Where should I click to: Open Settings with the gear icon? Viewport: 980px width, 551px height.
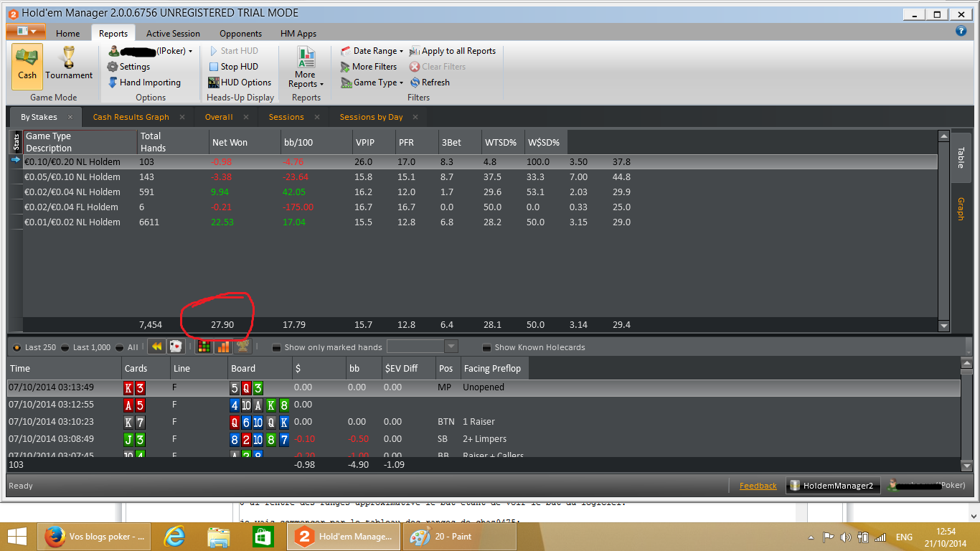[129, 67]
